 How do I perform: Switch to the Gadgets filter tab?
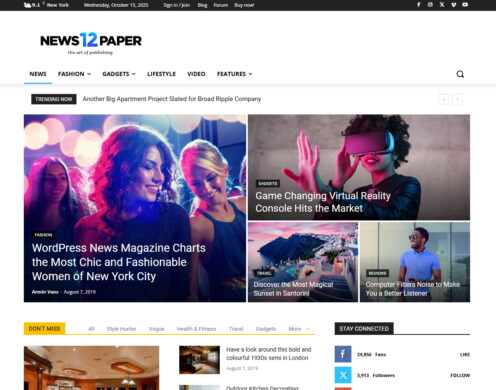click(x=266, y=329)
